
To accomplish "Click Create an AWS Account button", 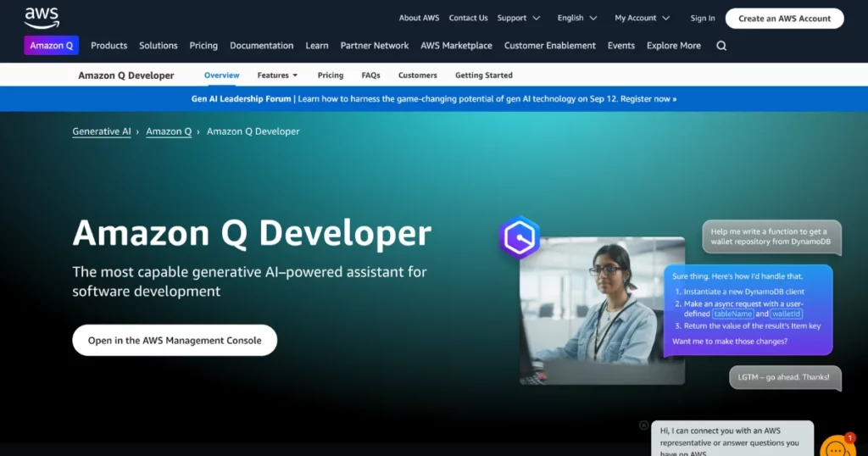I will (784, 19).
